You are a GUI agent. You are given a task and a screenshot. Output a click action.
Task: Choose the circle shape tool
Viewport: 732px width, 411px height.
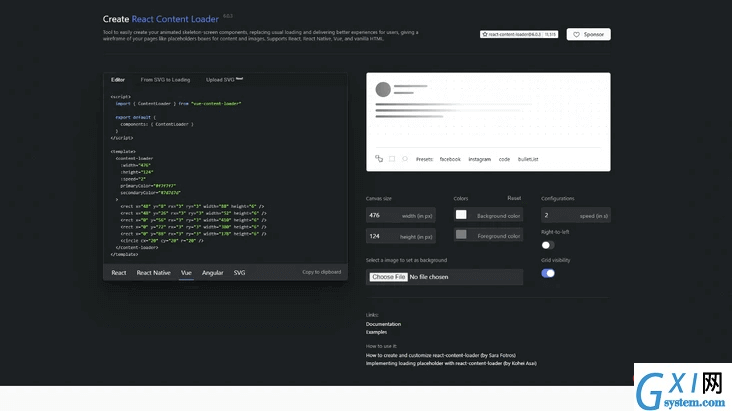[405, 159]
